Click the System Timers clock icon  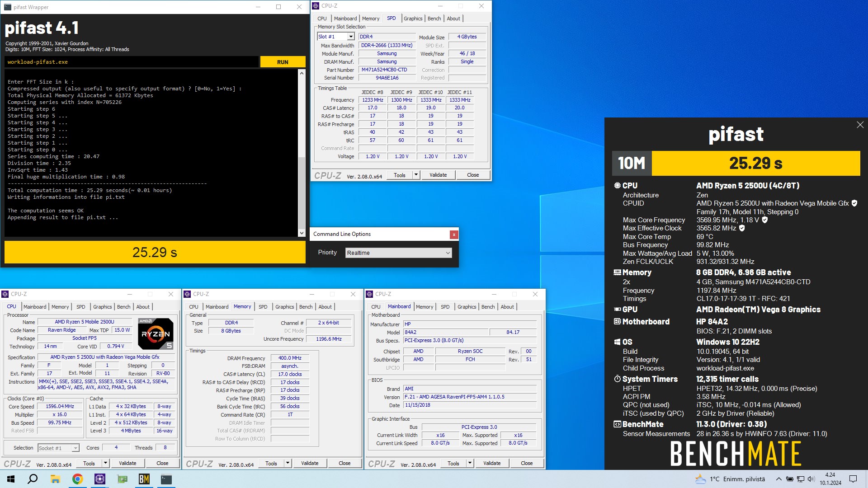click(617, 379)
